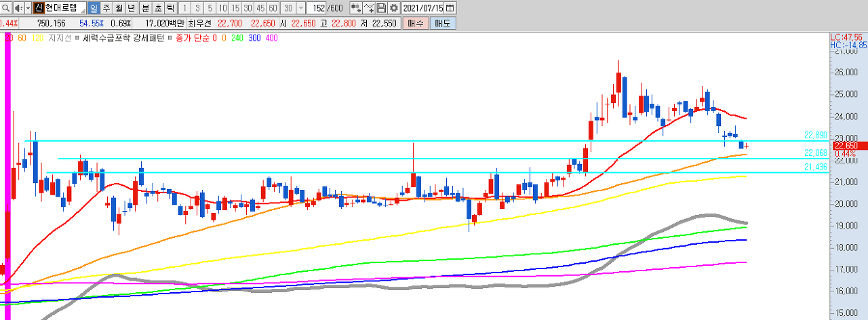868x320 pixels.
Task: Choose the 3 interval button
Action: coord(197,8)
